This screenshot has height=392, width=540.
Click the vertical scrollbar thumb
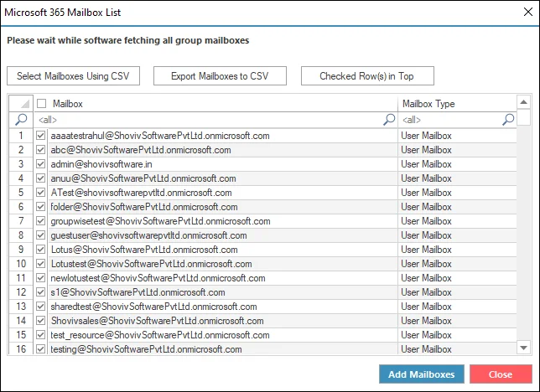523,117
